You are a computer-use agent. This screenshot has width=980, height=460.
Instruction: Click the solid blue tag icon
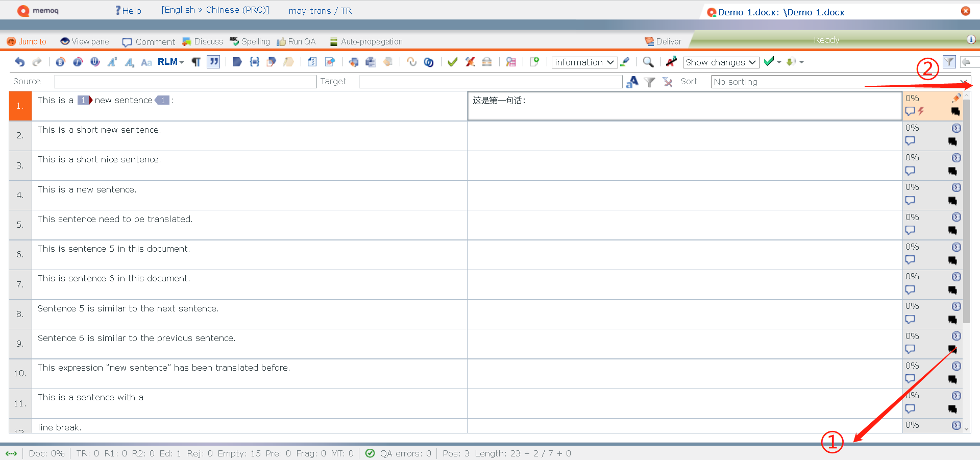tap(237, 62)
